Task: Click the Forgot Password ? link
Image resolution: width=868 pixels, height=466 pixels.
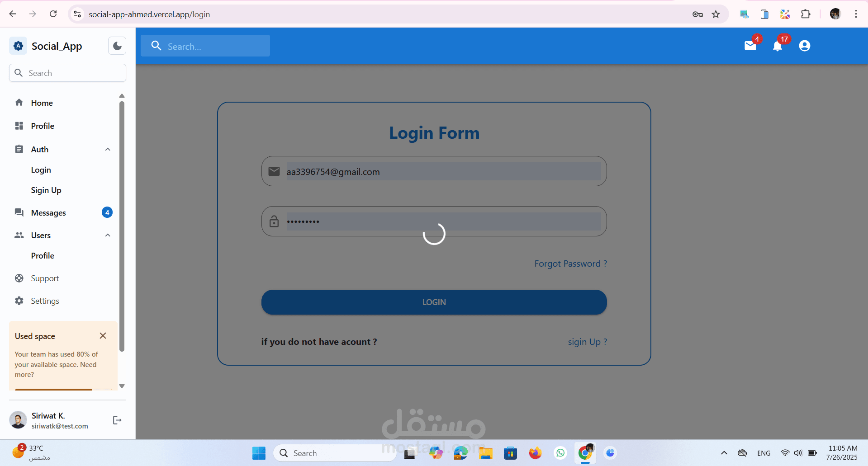Action: point(570,264)
